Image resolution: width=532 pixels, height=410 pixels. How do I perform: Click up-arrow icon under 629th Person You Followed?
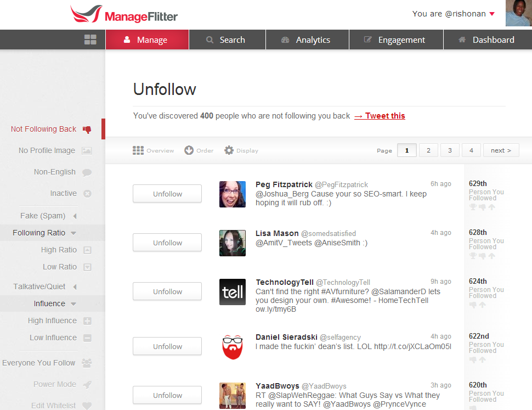pyautogui.click(x=491, y=207)
